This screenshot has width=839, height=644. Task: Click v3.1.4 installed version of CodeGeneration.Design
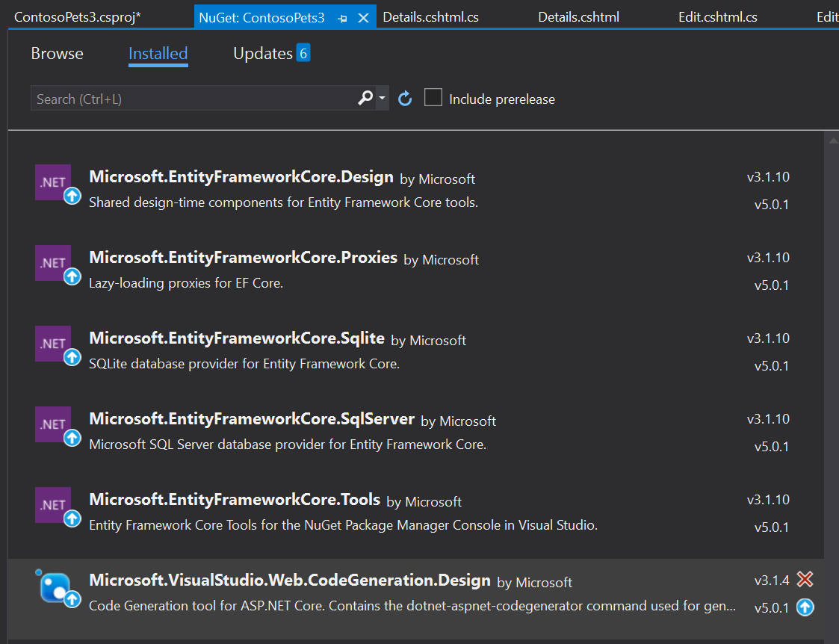point(772,580)
